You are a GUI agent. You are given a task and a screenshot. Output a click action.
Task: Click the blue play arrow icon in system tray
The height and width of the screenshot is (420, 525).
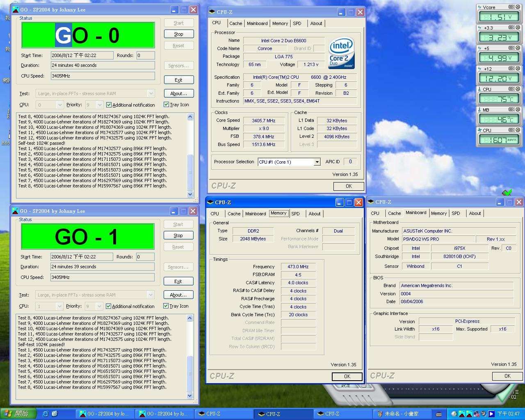[491, 414]
